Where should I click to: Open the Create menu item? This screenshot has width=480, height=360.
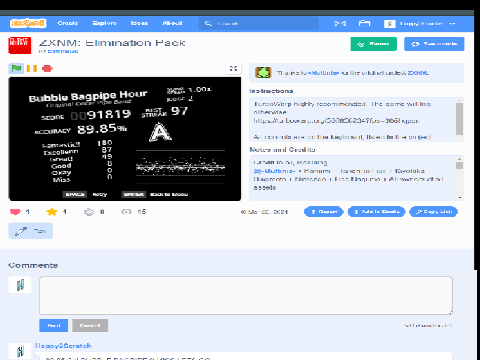pos(68,23)
